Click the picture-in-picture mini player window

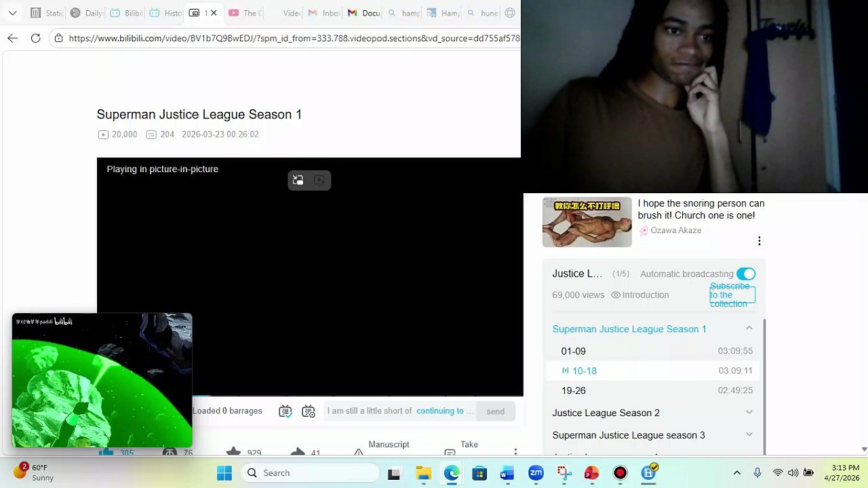click(x=102, y=380)
